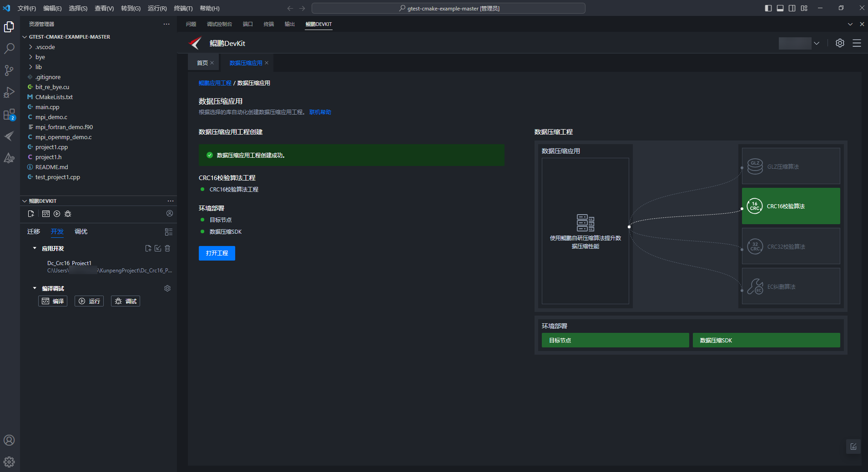The width and height of the screenshot is (868, 472).
Task: Open the 运行(R) menu
Action: pos(157,8)
